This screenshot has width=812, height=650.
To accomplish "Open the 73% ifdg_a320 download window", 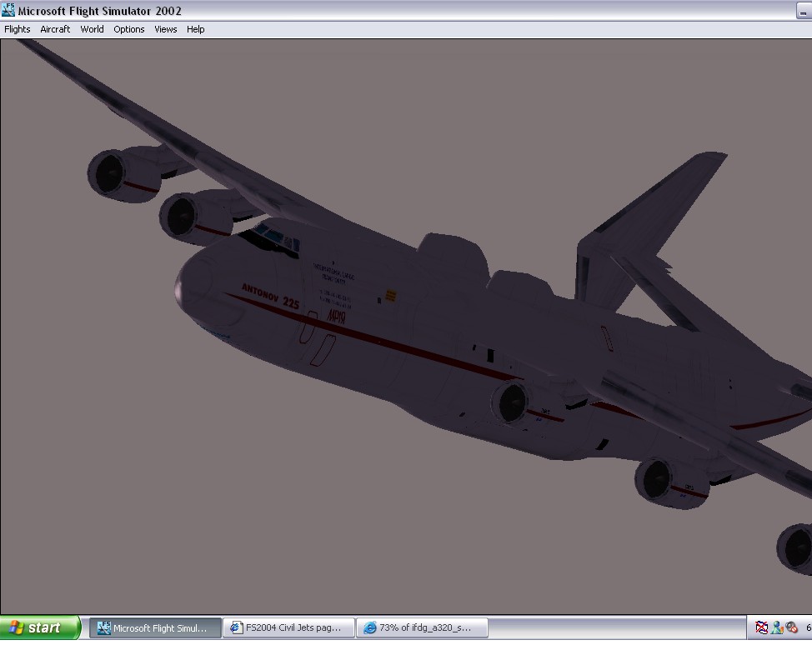I will coord(422,627).
